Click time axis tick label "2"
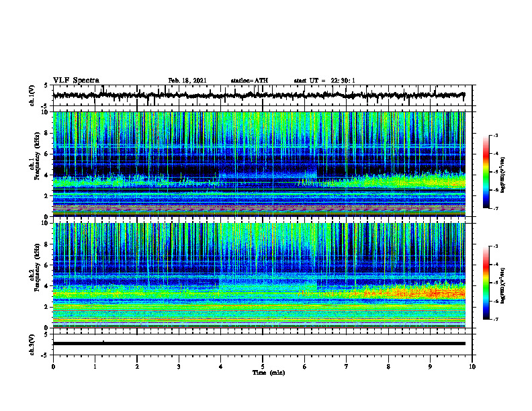 137,367
